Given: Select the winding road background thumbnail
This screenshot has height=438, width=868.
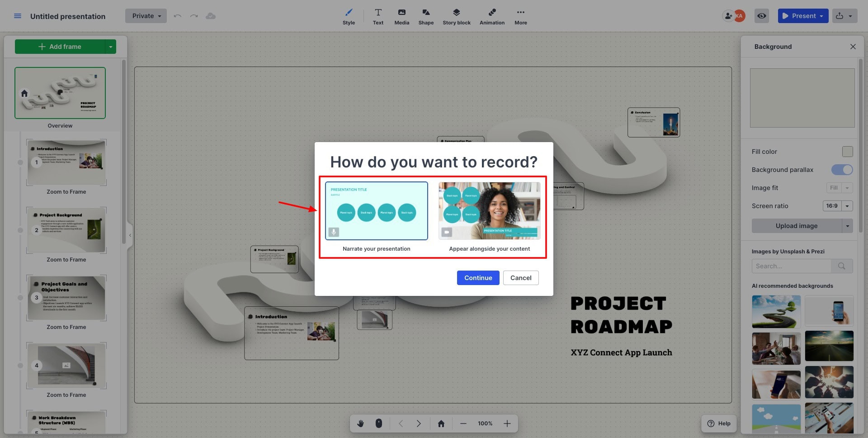Looking at the screenshot, I should 776,312.
